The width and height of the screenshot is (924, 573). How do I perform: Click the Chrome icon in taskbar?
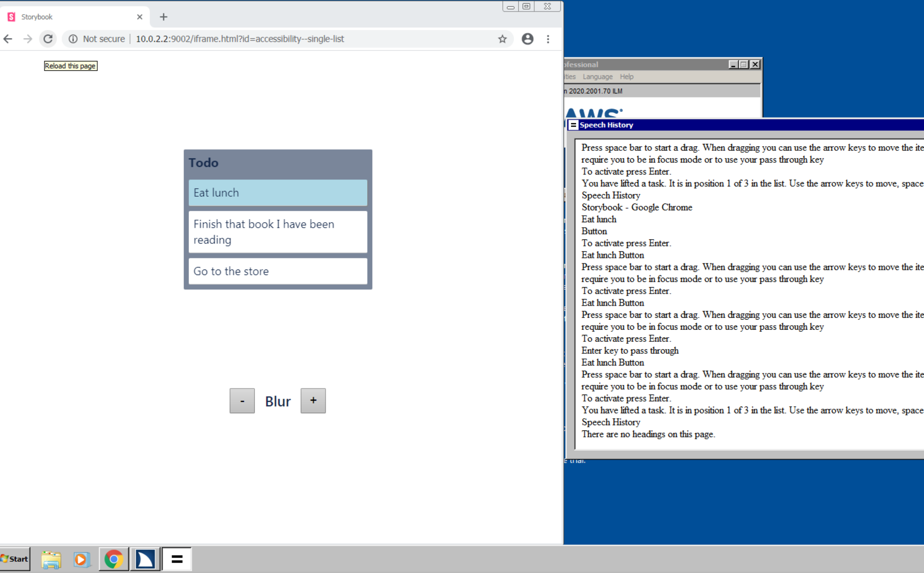tap(113, 559)
